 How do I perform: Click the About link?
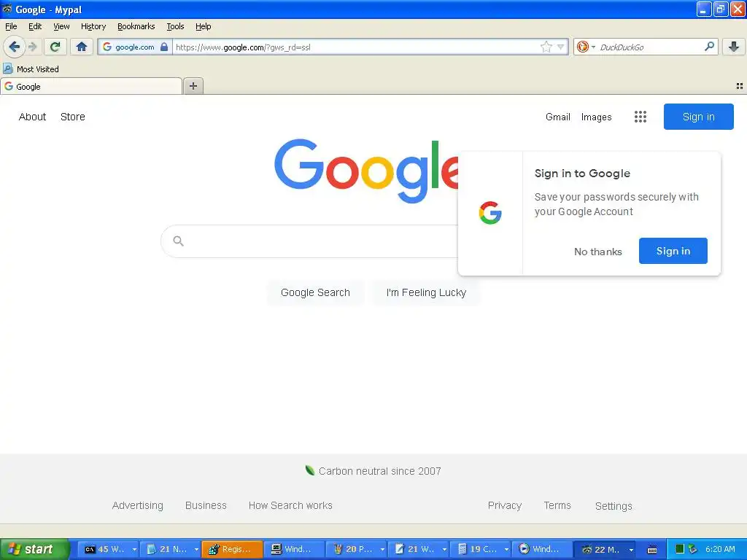tap(32, 117)
